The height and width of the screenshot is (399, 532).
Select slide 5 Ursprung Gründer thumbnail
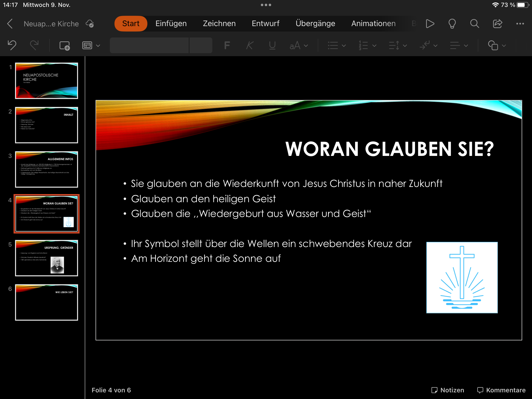pos(47,258)
